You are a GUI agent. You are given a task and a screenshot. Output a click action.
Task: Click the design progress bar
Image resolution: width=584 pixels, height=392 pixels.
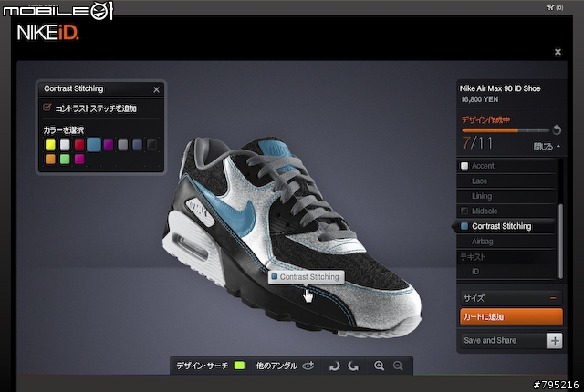coord(506,130)
